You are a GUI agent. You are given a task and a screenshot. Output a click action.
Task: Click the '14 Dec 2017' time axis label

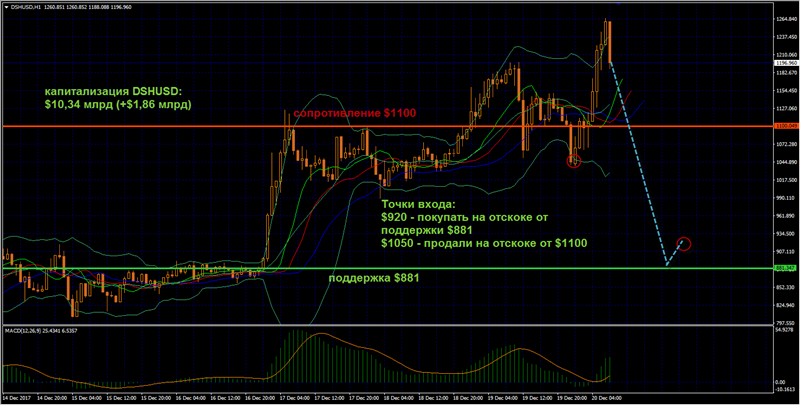click(x=16, y=397)
